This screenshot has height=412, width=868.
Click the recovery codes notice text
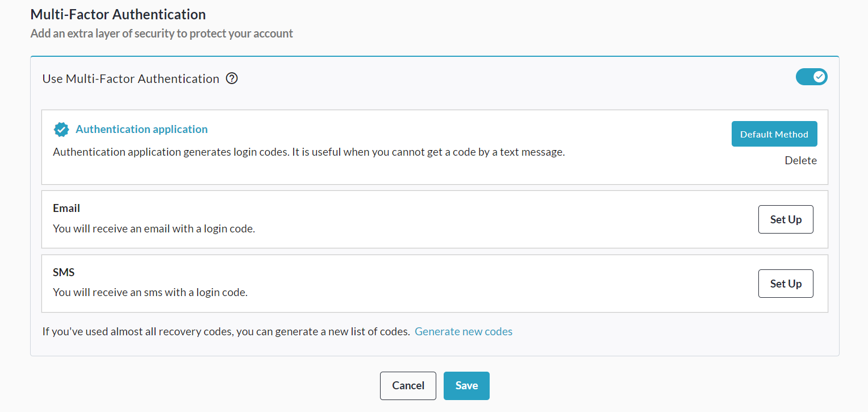(x=226, y=331)
